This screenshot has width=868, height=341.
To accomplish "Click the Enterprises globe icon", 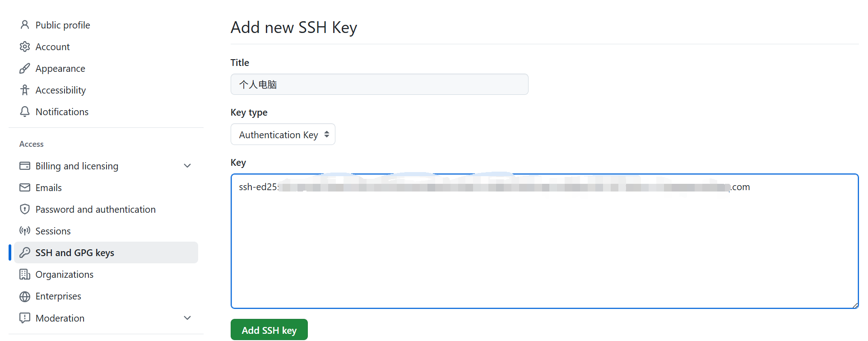I will [25, 296].
